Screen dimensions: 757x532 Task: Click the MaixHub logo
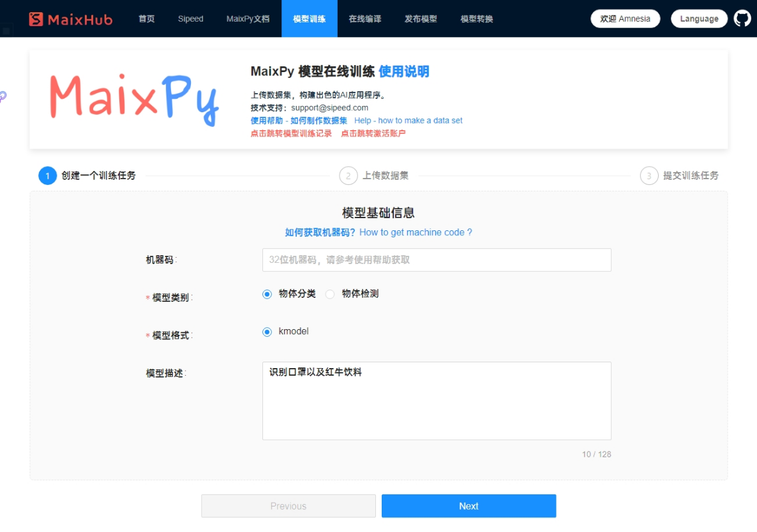click(x=70, y=19)
